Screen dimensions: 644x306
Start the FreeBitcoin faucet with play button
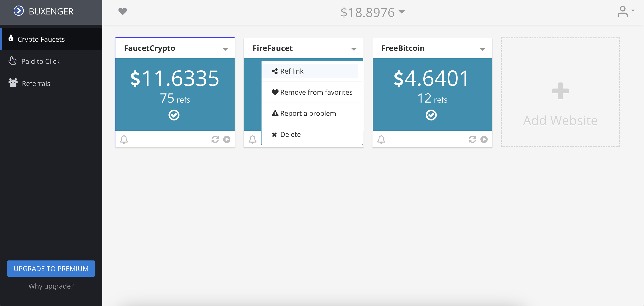pos(484,139)
